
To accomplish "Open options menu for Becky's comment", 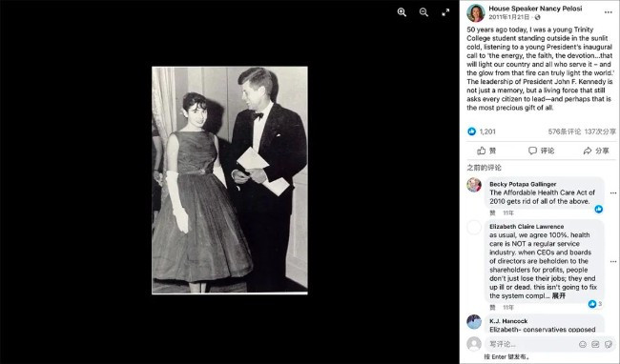I will pyautogui.click(x=613, y=193).
